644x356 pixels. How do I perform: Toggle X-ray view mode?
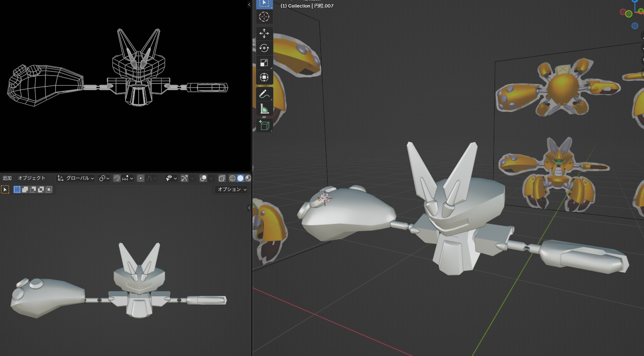(222, 178)
